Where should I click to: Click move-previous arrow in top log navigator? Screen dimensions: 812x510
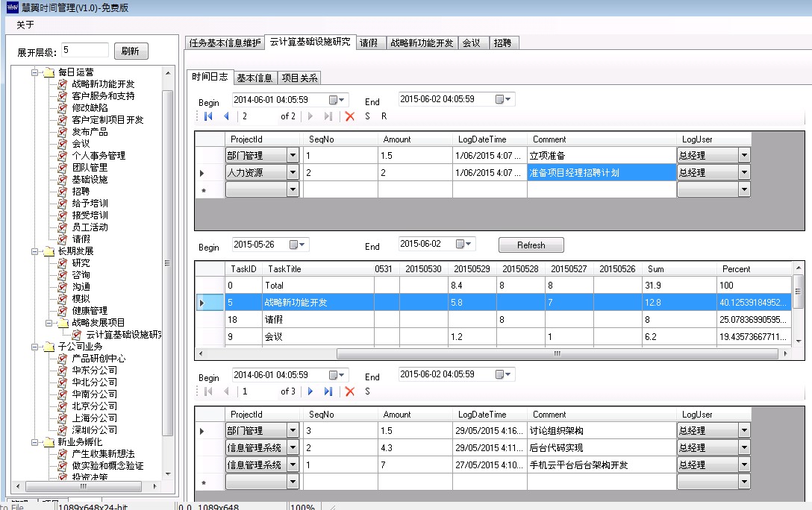pos(226,116)
